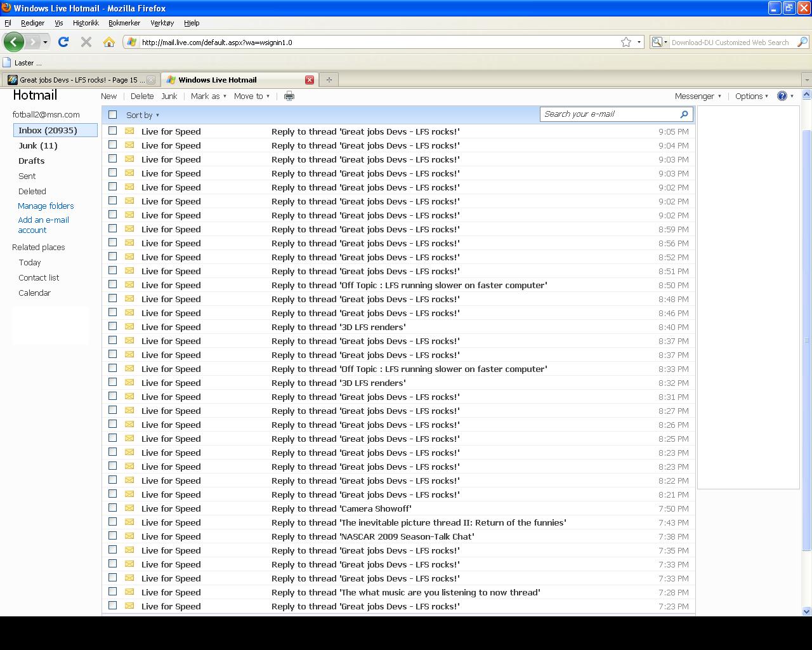The width and height of the screenshot is (812, 650).
Task: Select the 8:32 PM '3D LFS renders' message
Action: click(112, 382)
